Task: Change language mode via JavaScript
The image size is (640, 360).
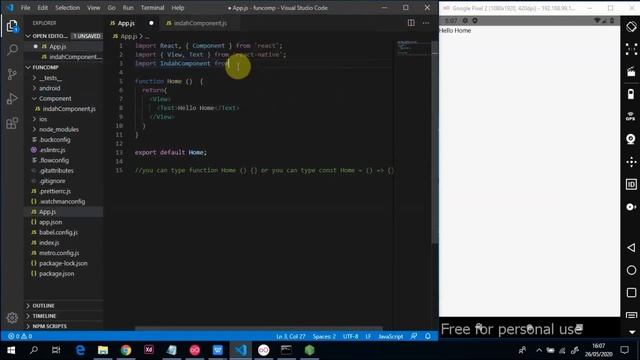Action: [391, 336]
